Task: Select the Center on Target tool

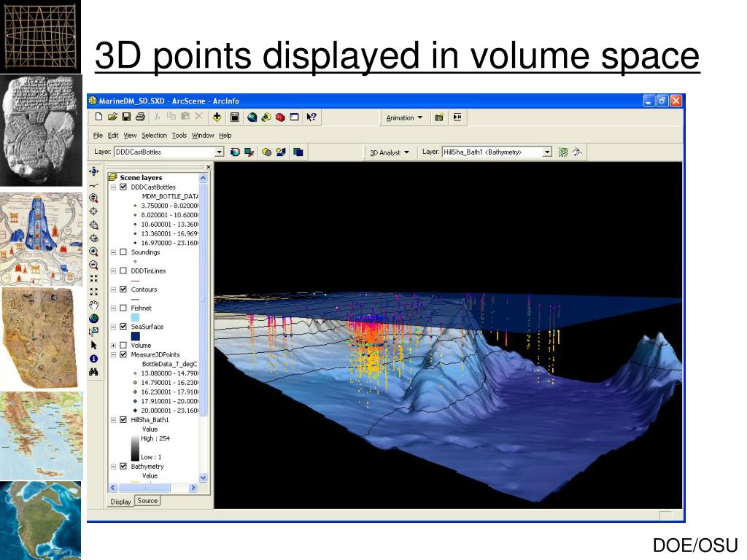Action: (x=94, y=211)
